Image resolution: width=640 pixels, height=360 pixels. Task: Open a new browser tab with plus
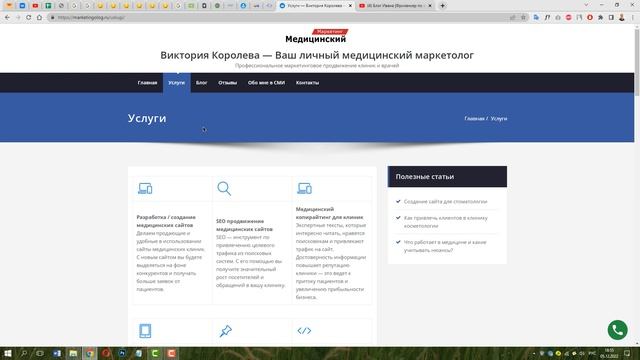[442, 6]
